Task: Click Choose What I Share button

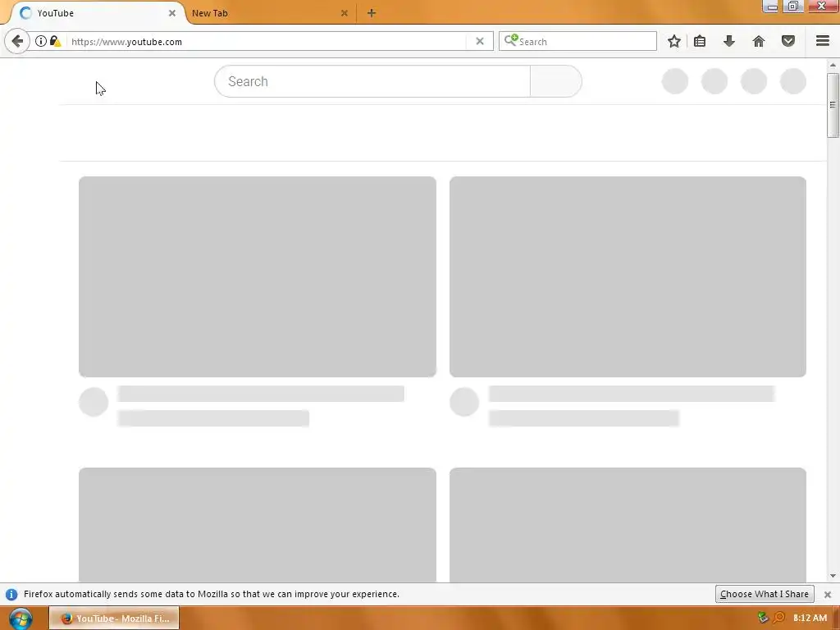Action: (765, 594)
